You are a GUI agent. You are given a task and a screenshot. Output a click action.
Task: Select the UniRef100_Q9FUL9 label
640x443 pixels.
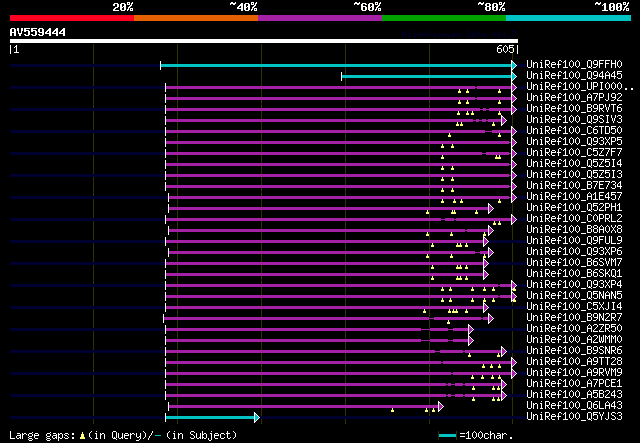574,241
